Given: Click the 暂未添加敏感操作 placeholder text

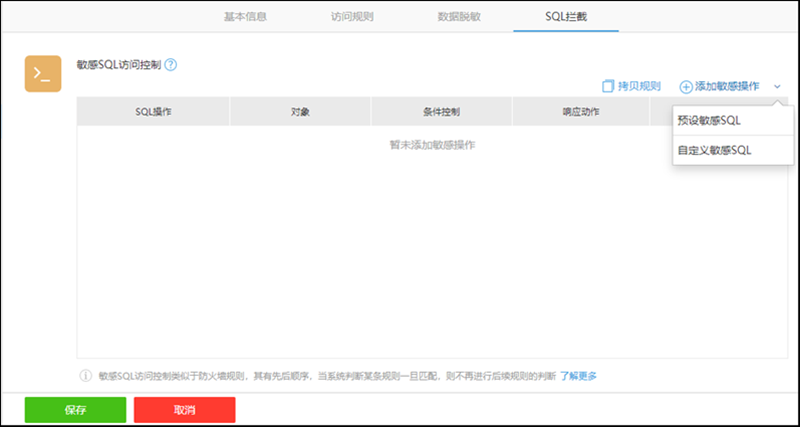Looking at the screenshot, I should [x=433, y=145].
